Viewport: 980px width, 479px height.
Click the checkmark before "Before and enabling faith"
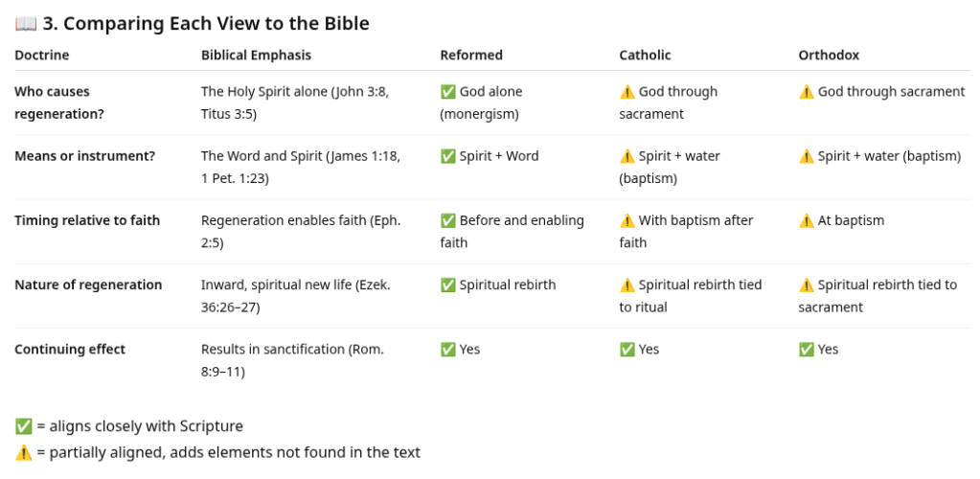(447, 220)
